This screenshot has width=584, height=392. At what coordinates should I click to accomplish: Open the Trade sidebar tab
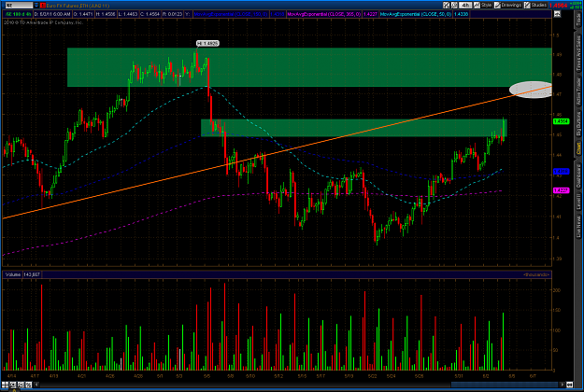point(578,20)
